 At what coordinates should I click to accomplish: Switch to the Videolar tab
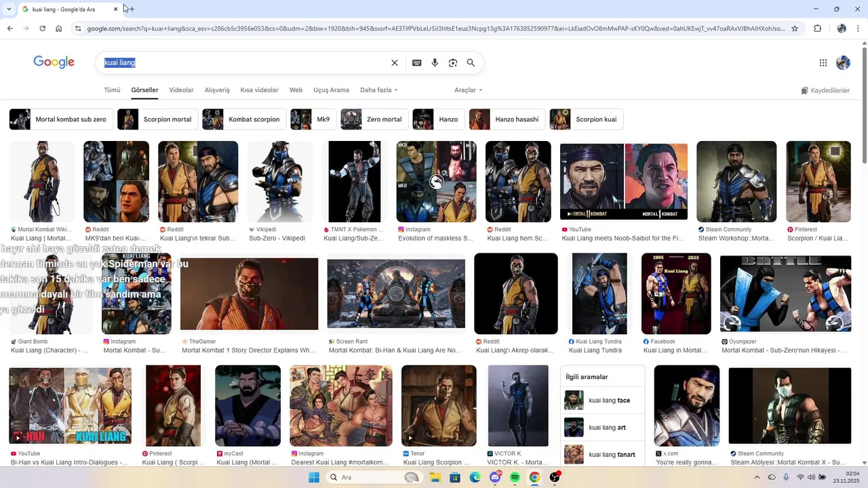click(181, 90)
